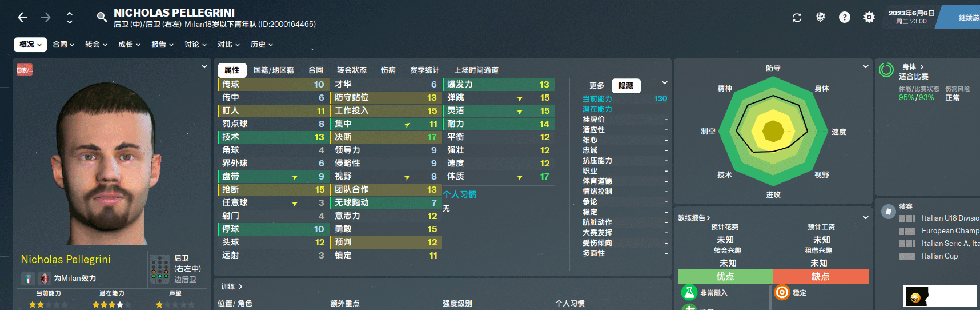Click the potential ability star rating

click(x=112, y=305)
